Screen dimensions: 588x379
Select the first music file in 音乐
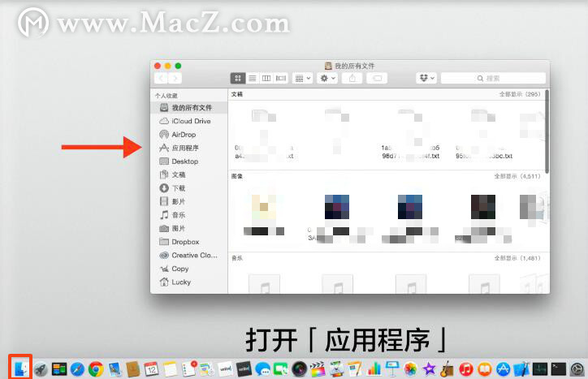coord(265,284)
